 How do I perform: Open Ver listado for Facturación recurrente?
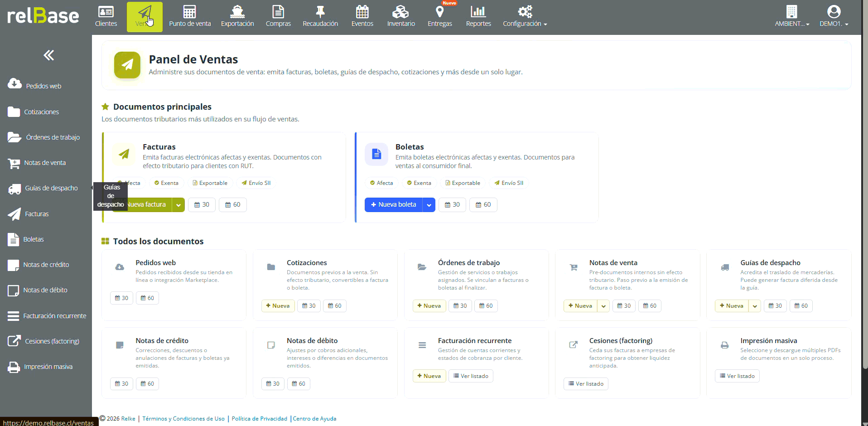pos(471,376)
